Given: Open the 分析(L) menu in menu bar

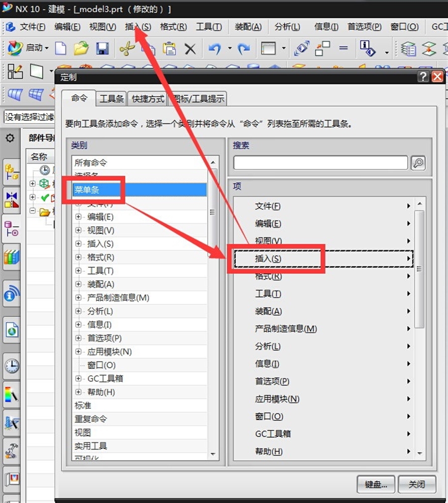Looking at the screenshot, I should point(287,27).
